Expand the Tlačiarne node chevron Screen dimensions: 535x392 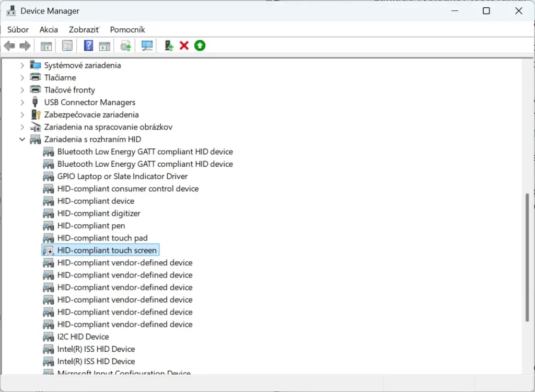22,77
